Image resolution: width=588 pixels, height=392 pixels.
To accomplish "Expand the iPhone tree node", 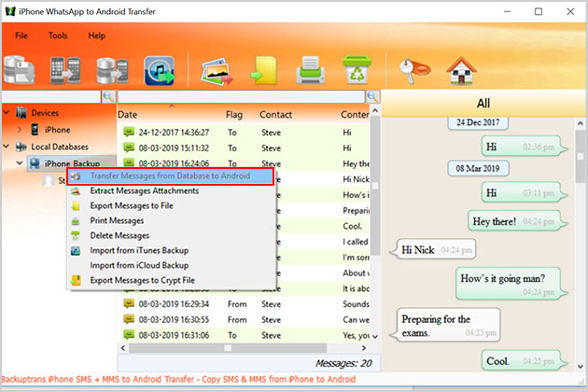I will (20, 130).
